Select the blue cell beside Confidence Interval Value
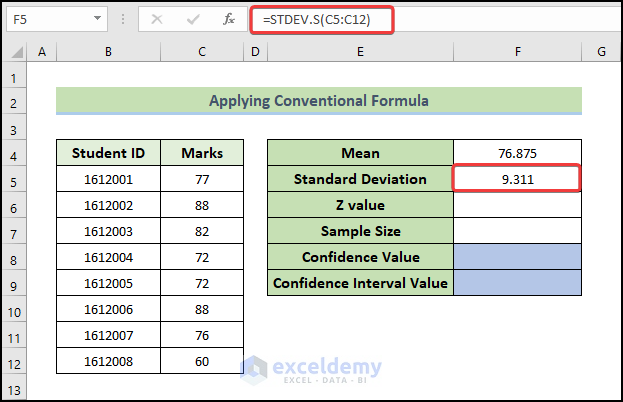 point(517,283)
